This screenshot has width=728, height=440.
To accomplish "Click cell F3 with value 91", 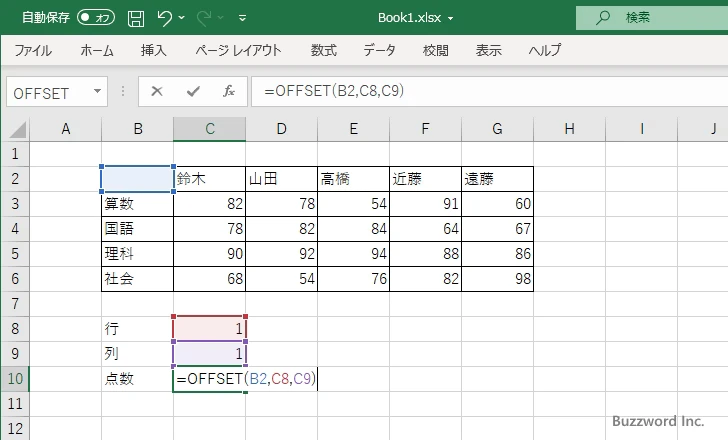I will point(425,204).
